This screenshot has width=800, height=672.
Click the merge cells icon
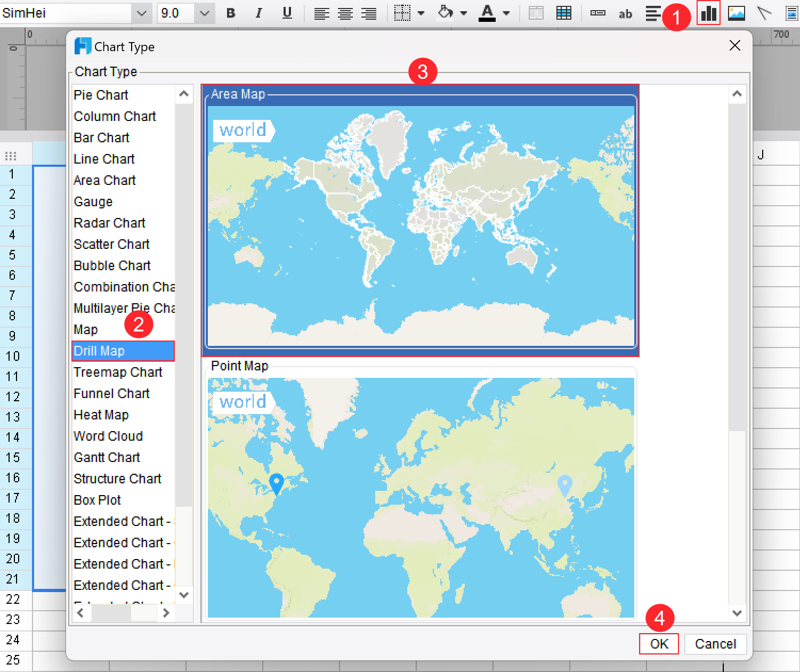click(x=536, y=13)
